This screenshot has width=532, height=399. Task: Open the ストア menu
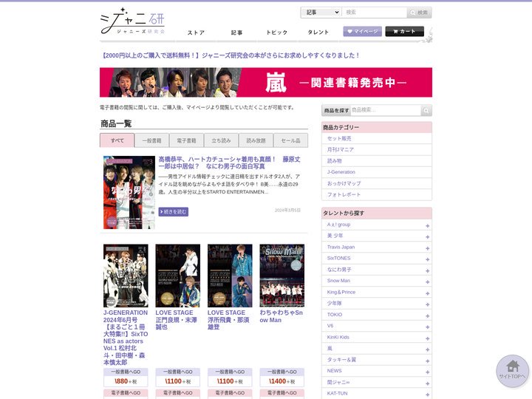[196, 33]
